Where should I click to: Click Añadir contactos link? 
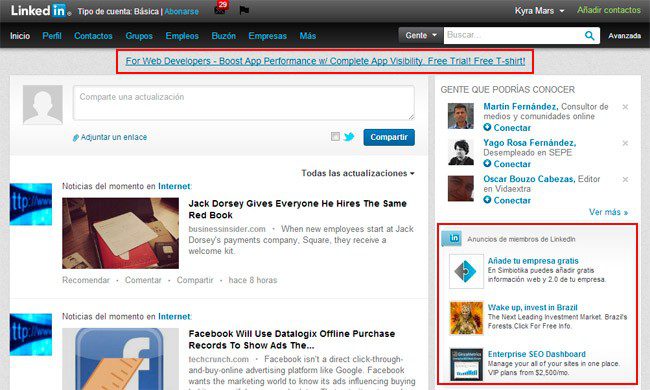tap(609, 10)
